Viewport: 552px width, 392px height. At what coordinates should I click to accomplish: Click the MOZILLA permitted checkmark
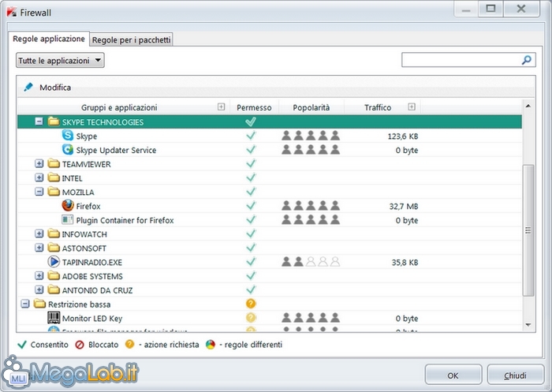[x=251, y=192]
